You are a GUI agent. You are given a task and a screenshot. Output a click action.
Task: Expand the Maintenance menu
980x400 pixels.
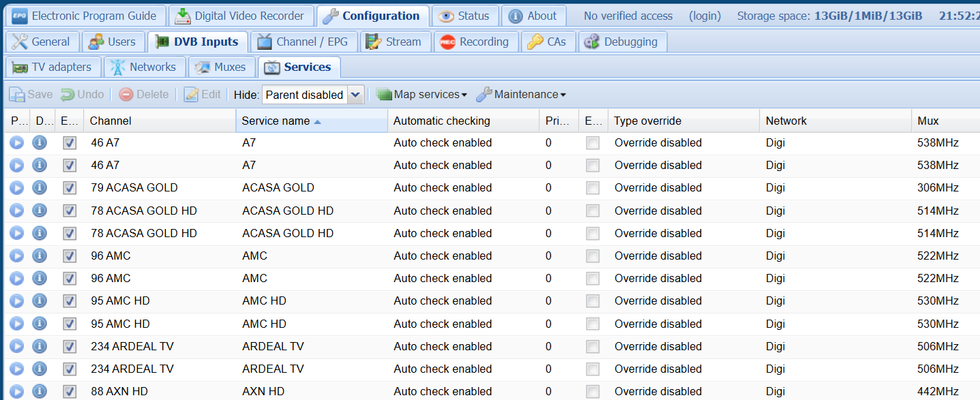point(522,95)
